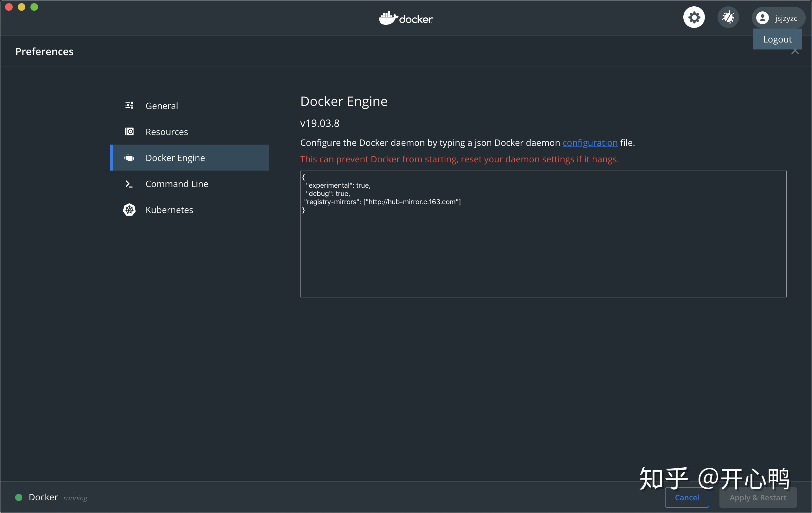Click the running status label
Image resolution: width=812 pixels, height=513 pixels.
[75, 498]
